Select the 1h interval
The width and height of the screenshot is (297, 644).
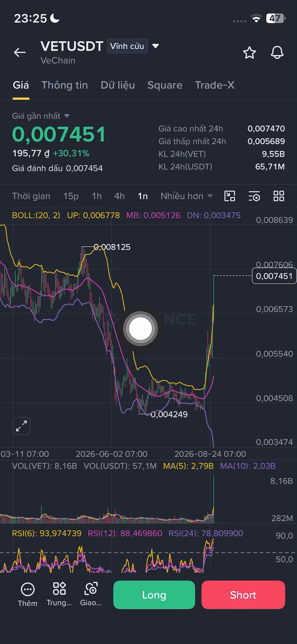pyautogui.click(x=97, y=196)
